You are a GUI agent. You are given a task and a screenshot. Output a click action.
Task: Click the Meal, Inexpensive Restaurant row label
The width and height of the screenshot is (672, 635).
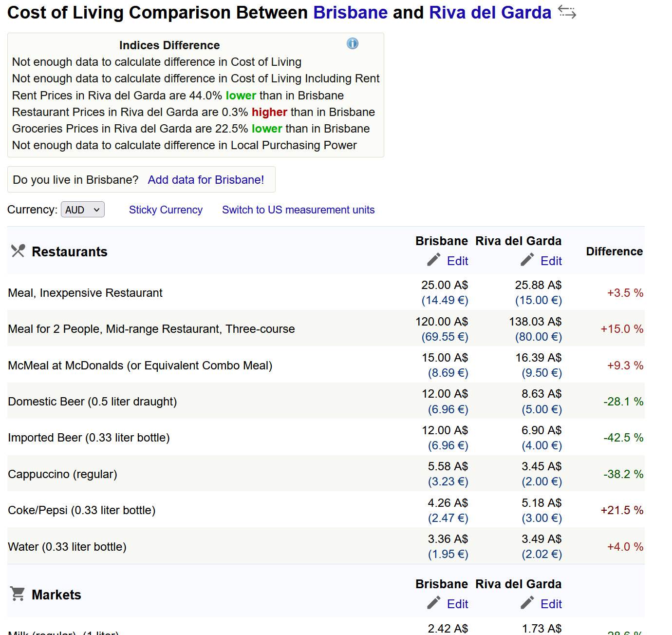(x=85, y=293)
